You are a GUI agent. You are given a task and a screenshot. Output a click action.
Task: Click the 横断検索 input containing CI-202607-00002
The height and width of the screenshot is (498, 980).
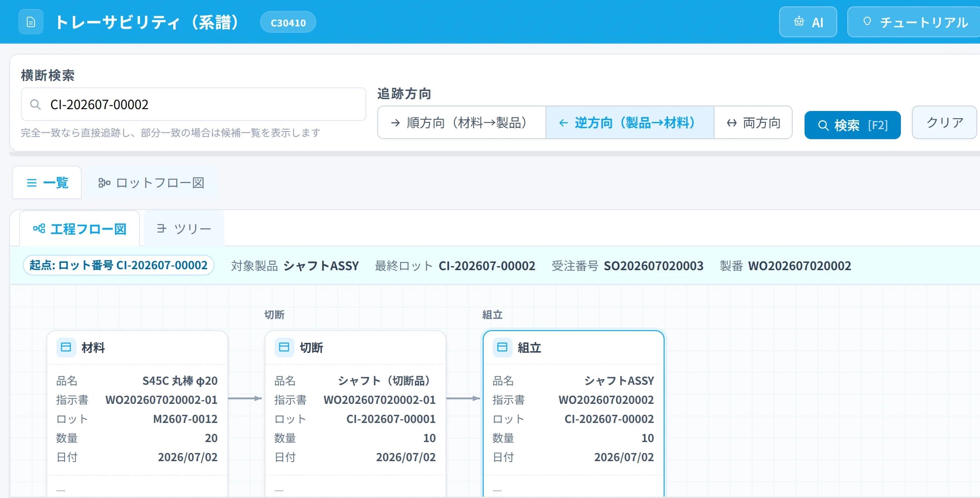[194, 105]
